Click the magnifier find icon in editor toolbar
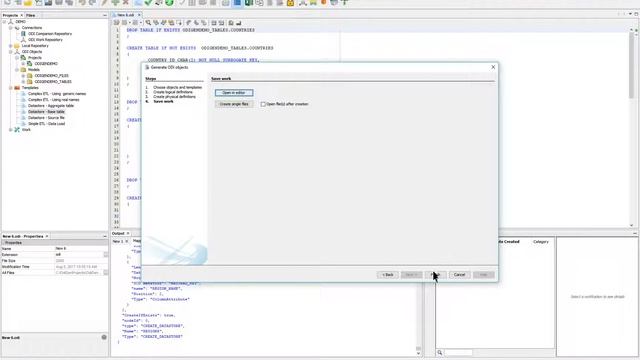The image size is (640, 360). tap(148, 23)
